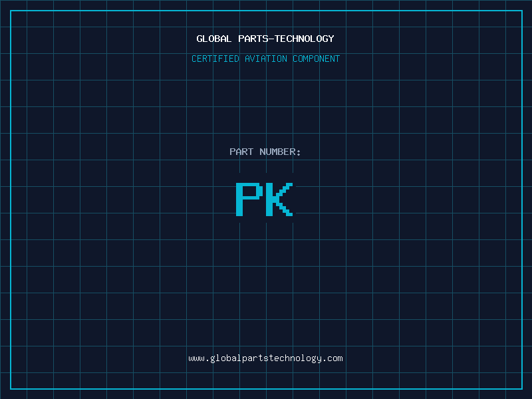Click the large letter P

click(x=249, y=199)
